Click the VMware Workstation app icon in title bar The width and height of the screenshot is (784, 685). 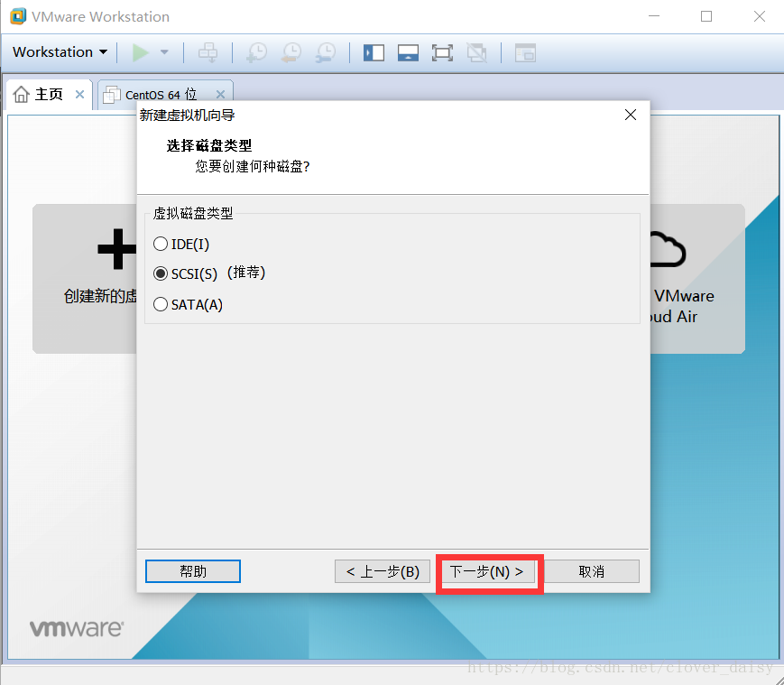pos(18,16)
